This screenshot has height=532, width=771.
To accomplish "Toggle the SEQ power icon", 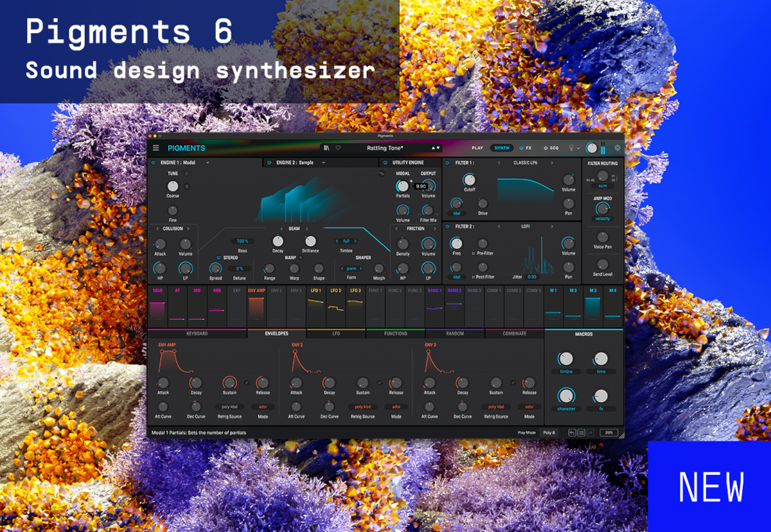I will click(545, 148).
